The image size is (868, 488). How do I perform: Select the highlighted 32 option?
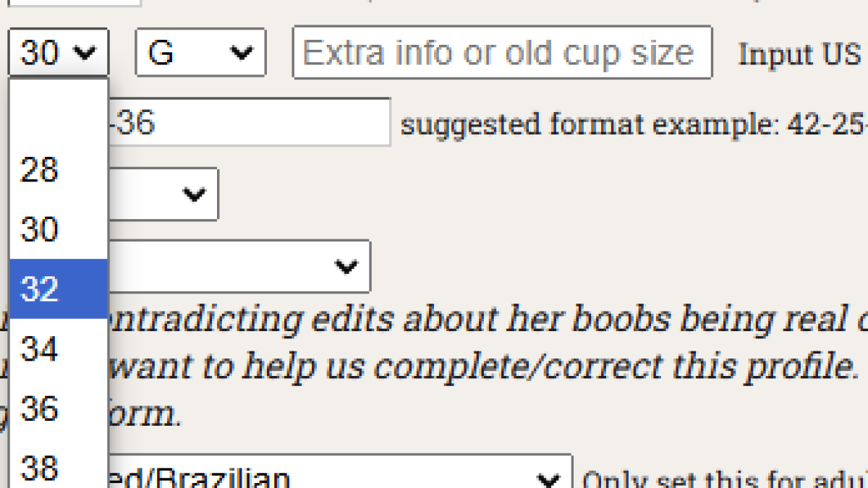coord(59,288)
